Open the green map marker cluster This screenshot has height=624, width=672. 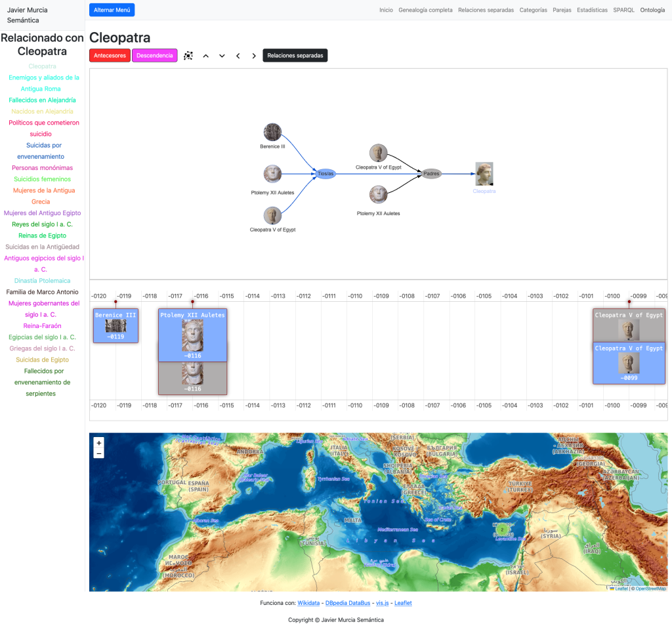(503, 530)
